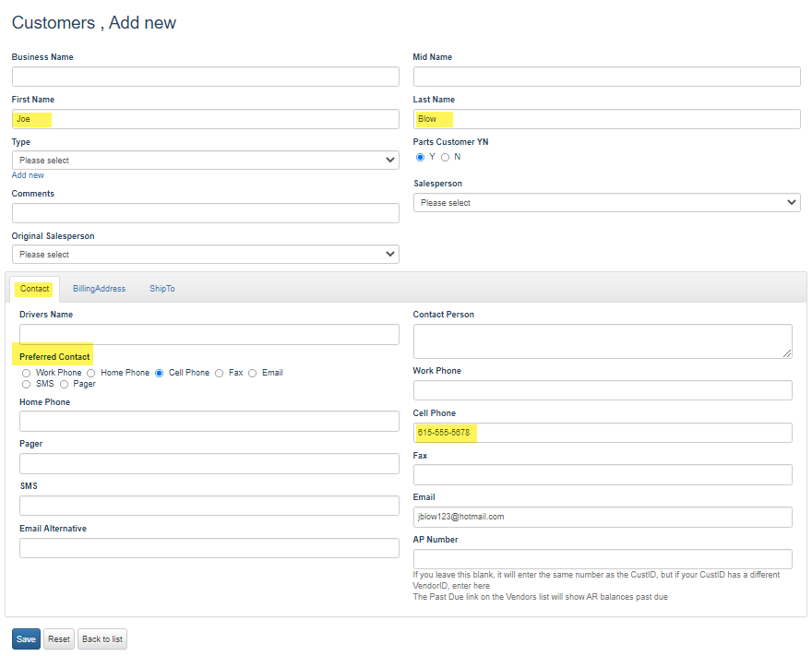The width and height of the screenshot is (812, 656).
Task: Open the Original Salesperson dropdown
Action: point(206,255)
